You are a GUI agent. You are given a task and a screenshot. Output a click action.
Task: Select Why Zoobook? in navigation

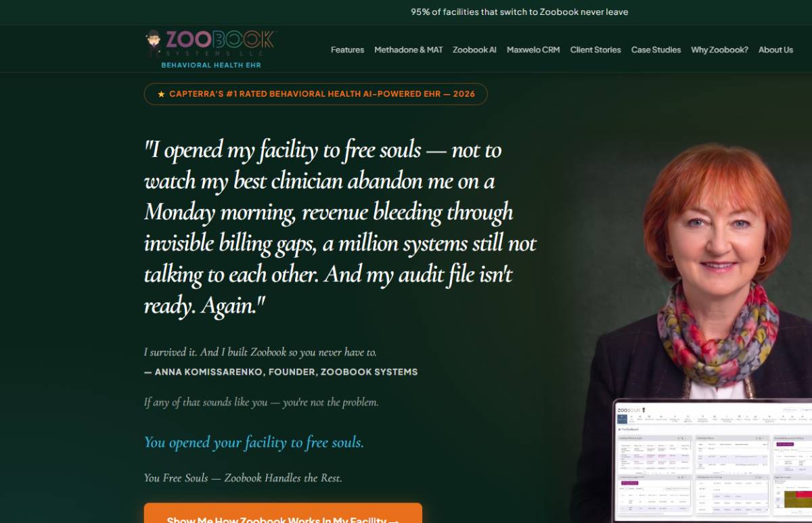point(719,50)
